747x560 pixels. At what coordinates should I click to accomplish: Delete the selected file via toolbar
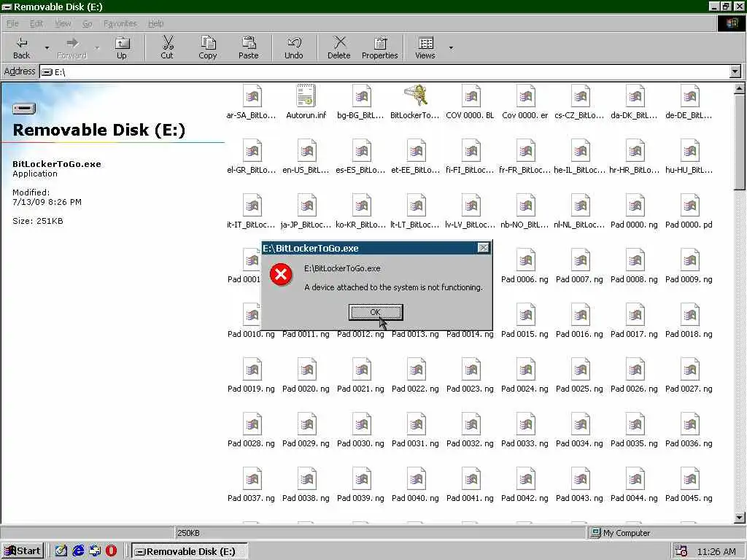coord(339,48)
